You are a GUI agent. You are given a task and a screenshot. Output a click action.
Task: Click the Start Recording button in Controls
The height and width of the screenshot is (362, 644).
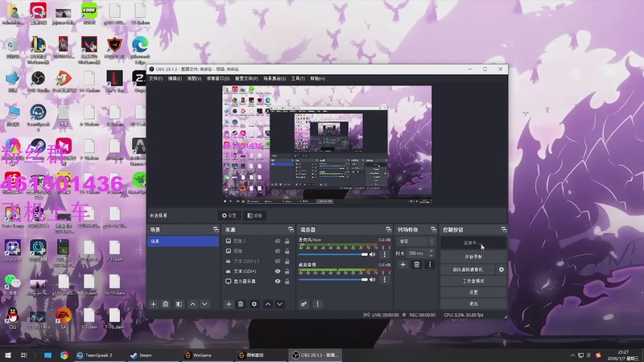click(473, 257)
